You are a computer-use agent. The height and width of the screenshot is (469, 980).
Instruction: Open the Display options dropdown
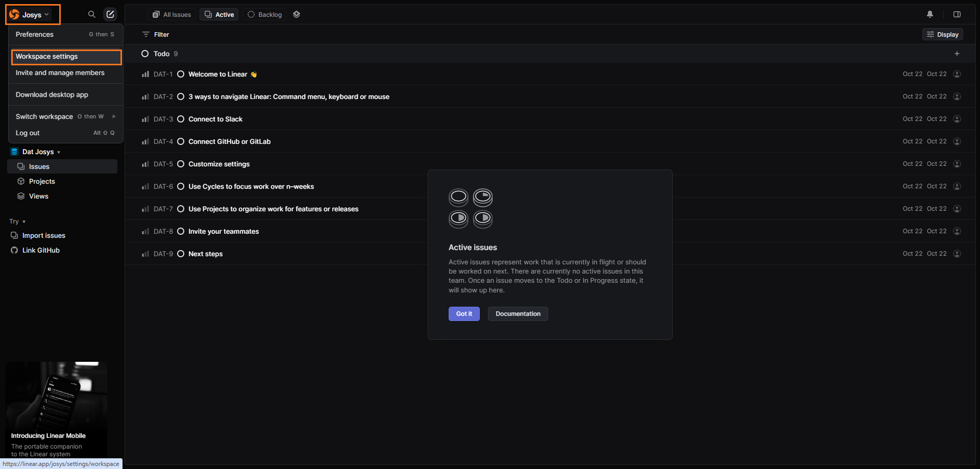pos(943,34)
